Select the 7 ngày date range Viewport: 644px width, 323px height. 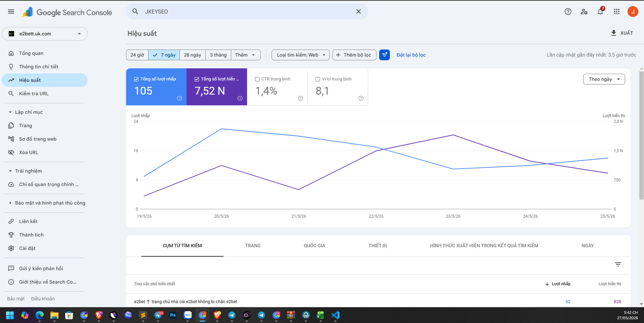(164, 55)
